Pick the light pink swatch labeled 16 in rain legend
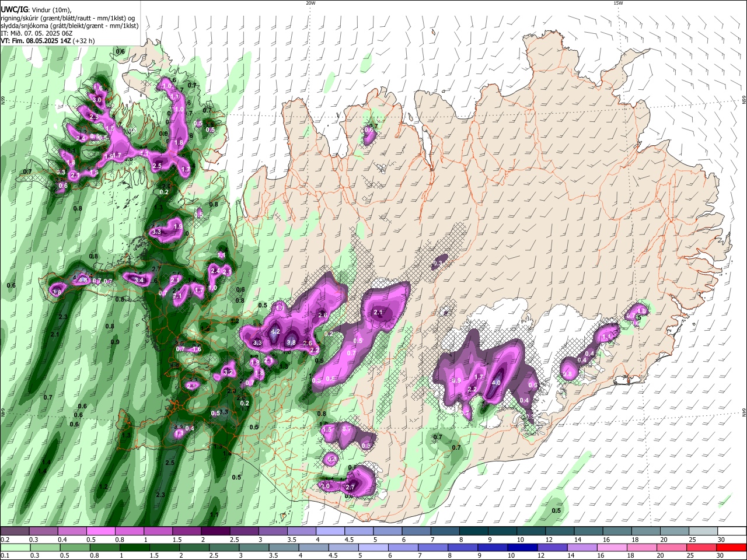Viewport: 747px width, 560px height. (612, 548)
